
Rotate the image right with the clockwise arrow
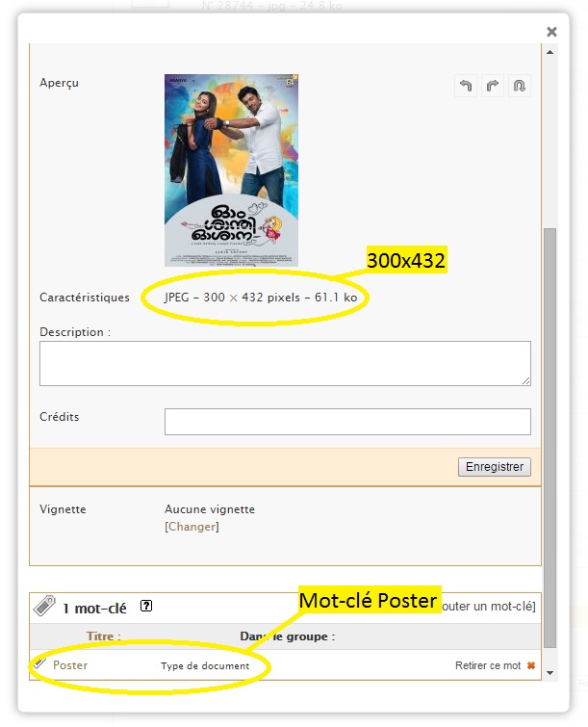click(492, 86)
